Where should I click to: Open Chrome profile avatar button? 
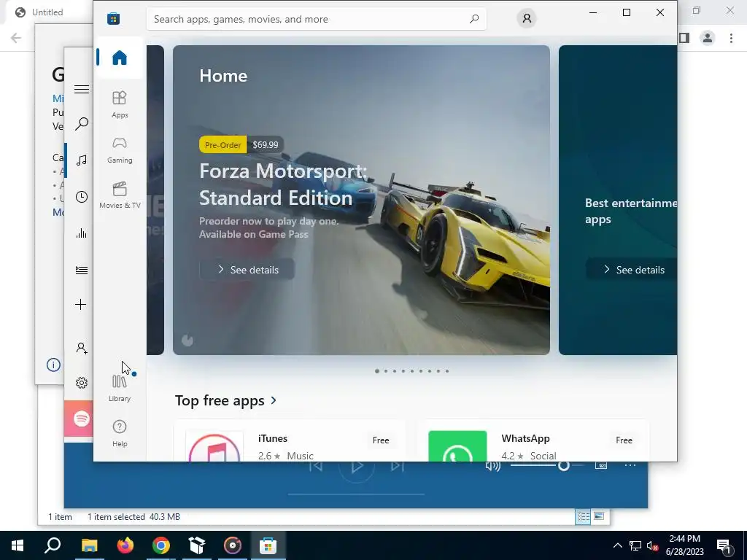[x=708, y=38]
